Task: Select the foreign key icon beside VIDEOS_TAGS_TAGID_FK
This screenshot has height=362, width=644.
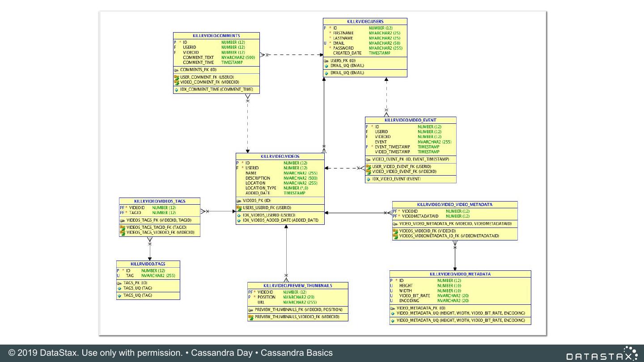Action: (122, 227)
